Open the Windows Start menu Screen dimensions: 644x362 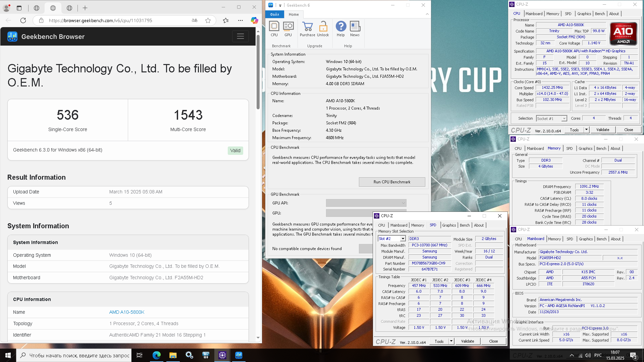coord(8,355)
